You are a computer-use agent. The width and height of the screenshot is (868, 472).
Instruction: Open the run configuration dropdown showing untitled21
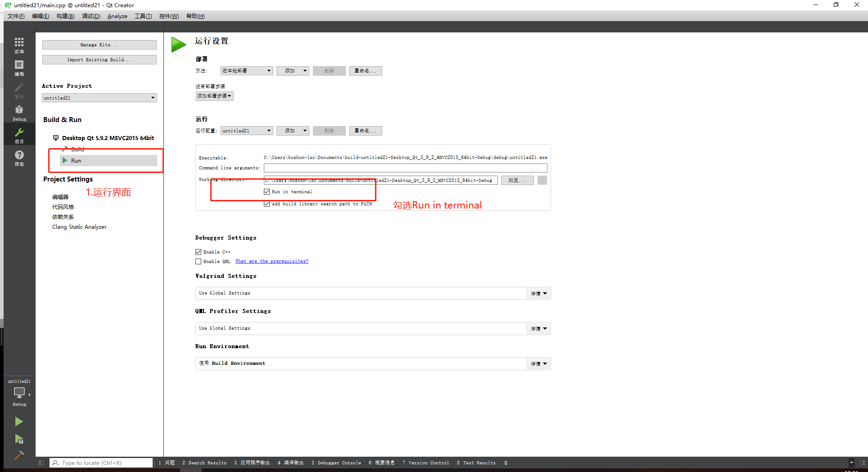(246, 131)
